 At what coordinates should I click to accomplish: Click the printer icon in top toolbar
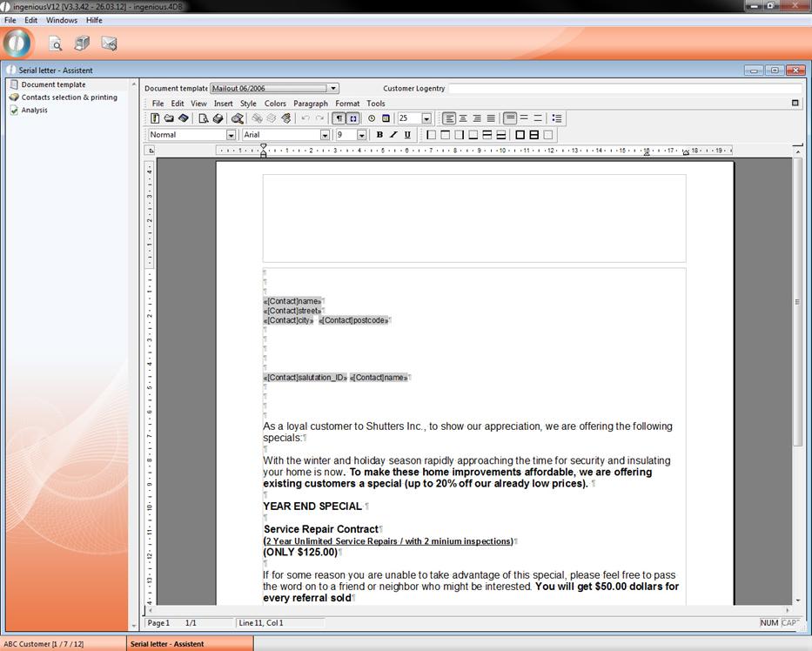point(82,44)
